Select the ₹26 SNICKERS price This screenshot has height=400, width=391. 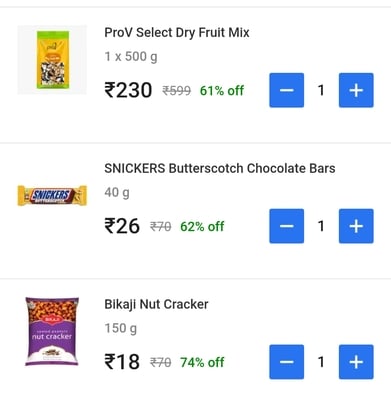(122, 226)
